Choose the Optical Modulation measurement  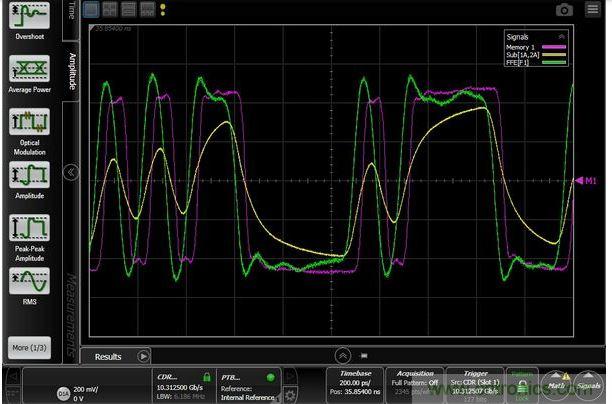(29, 124)
